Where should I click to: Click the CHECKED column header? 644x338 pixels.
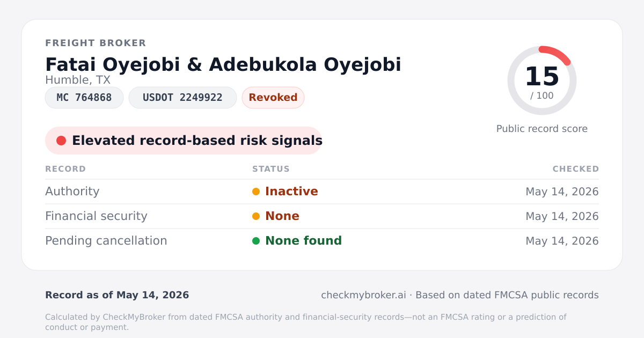tap(576, 169)
